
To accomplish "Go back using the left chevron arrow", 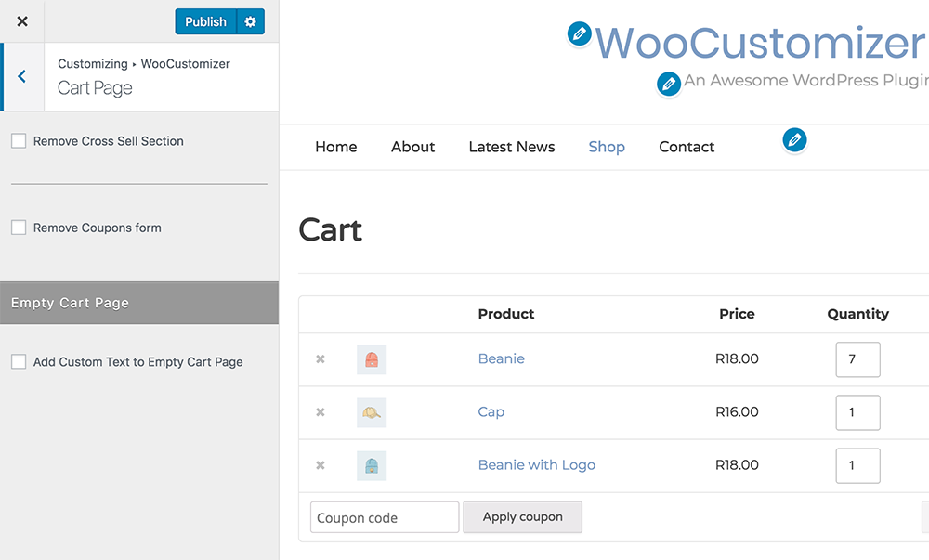I will pos(22,76).
